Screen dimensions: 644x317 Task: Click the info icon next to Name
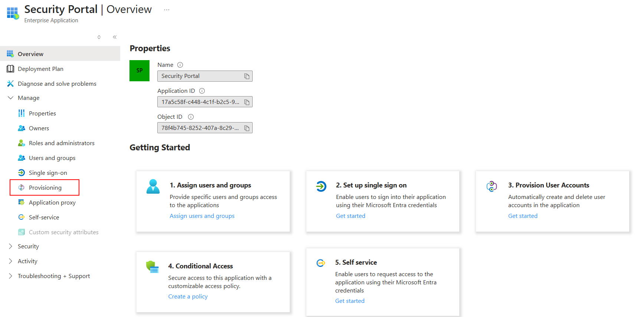(x=180, y=65)
